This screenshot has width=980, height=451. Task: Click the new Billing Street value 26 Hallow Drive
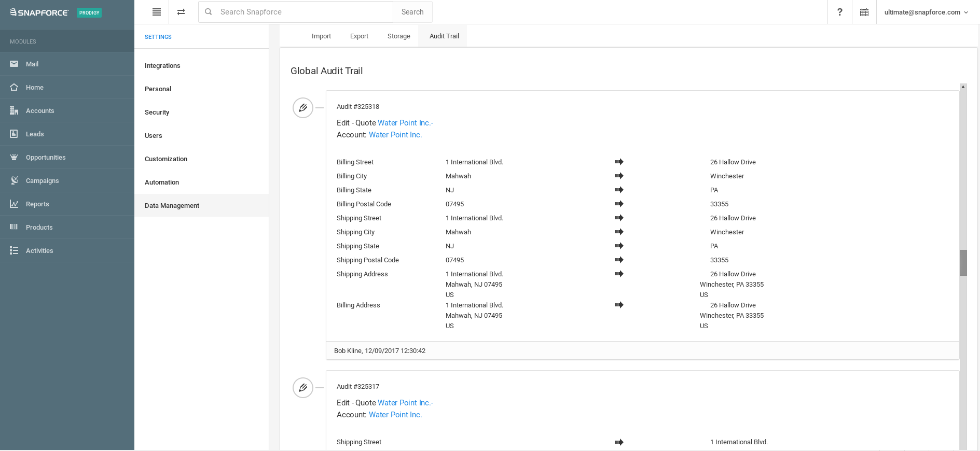(x=733, y=162)
